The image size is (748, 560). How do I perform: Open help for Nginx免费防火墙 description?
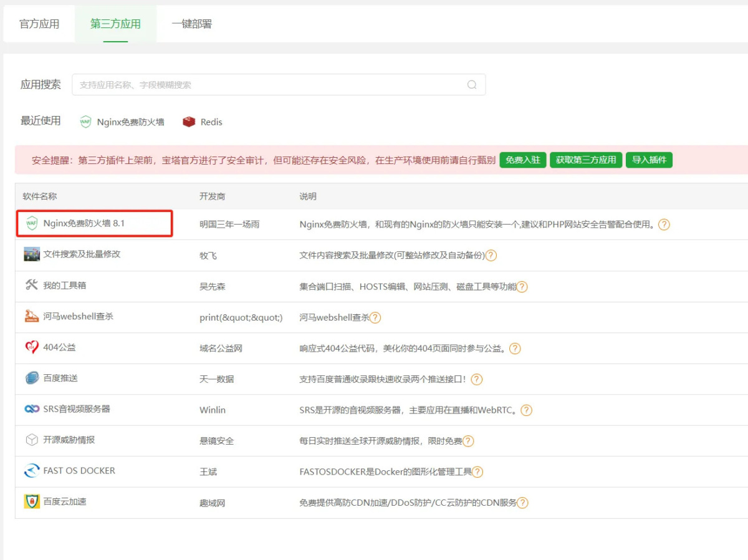tap(664, 225)
